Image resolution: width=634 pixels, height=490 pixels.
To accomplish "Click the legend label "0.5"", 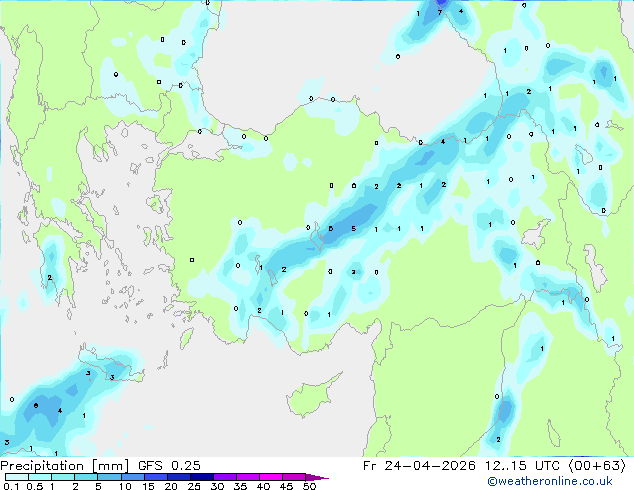I will tap(35, 486).
